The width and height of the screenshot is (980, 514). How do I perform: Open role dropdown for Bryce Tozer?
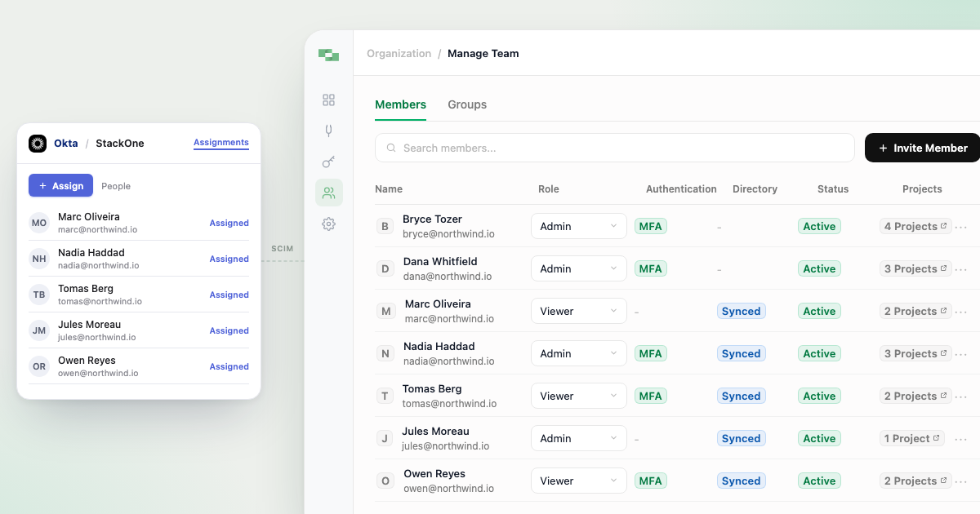579,227
